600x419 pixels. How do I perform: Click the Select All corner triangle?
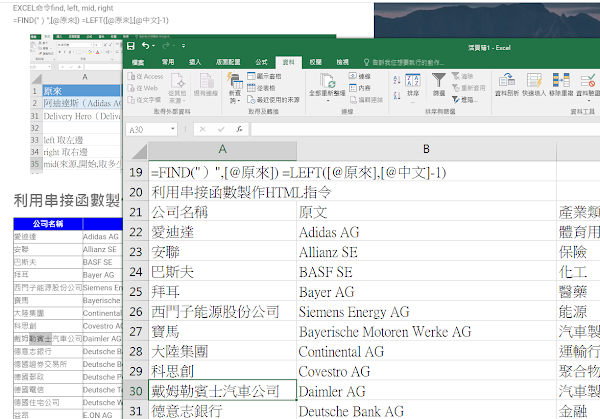(139, 151)
